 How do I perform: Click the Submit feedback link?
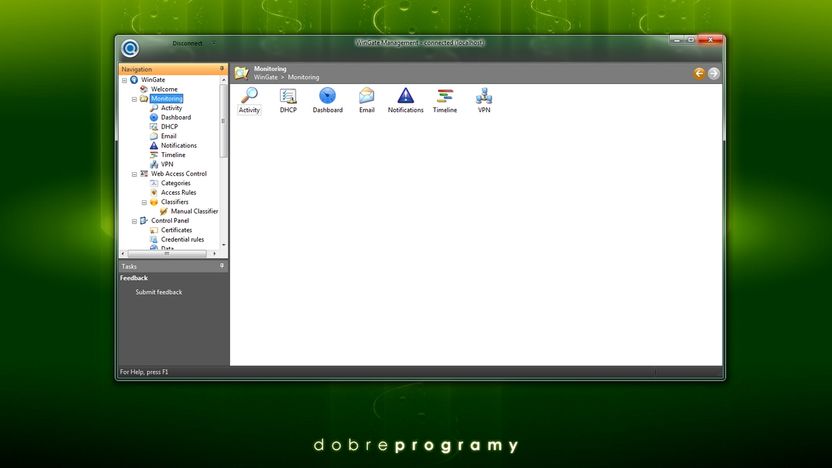click(x=159, y=292)
